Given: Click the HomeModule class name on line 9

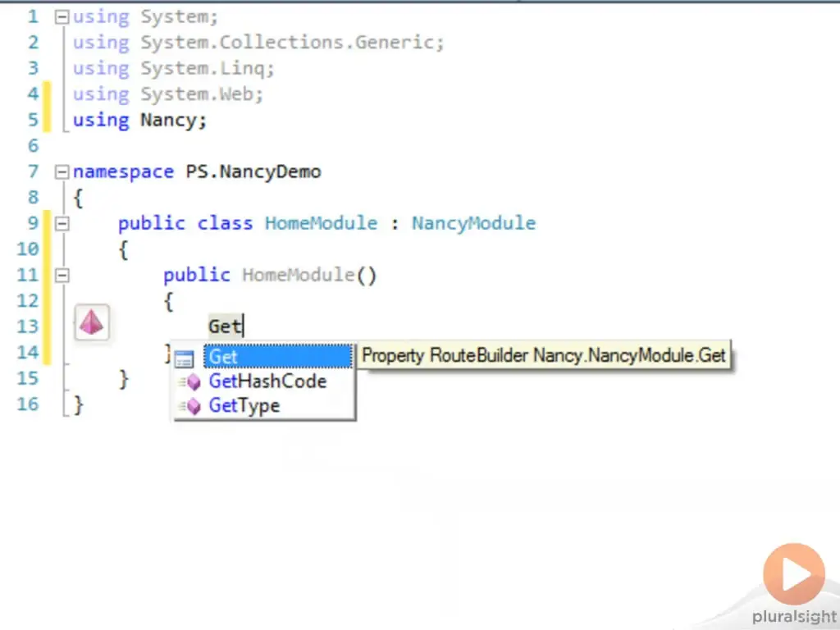Looking at the screenshot, I should [x=321, y=223].
